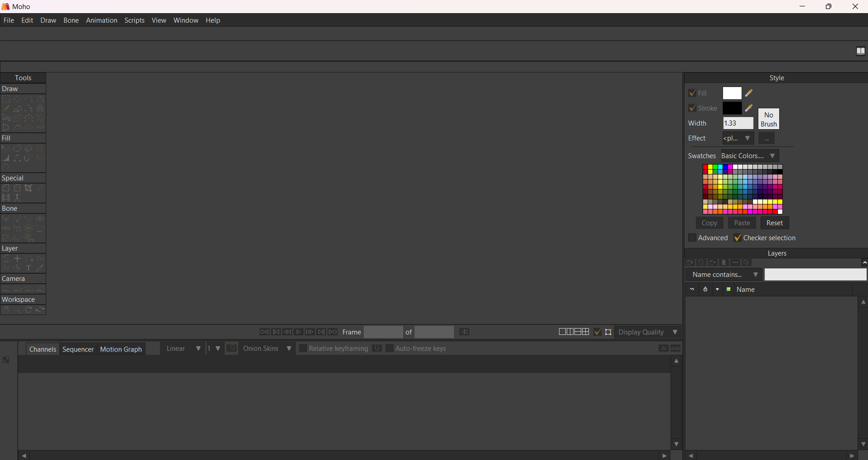This screenshot has height=460, width=868.
Task: Open the Bone menu
Action: (71, 20)
